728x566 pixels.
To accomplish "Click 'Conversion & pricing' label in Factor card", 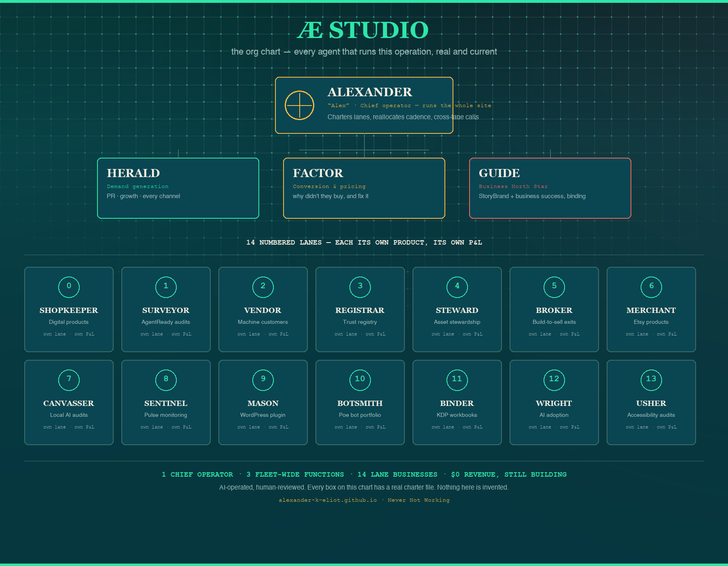I will (329, 186).
